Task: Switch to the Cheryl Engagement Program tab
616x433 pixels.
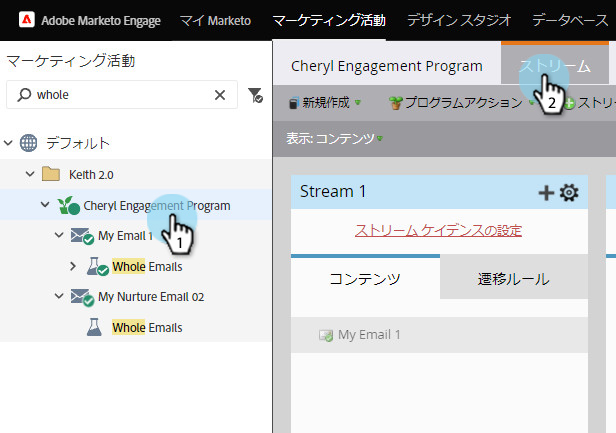Action: [x=387, y=66]
